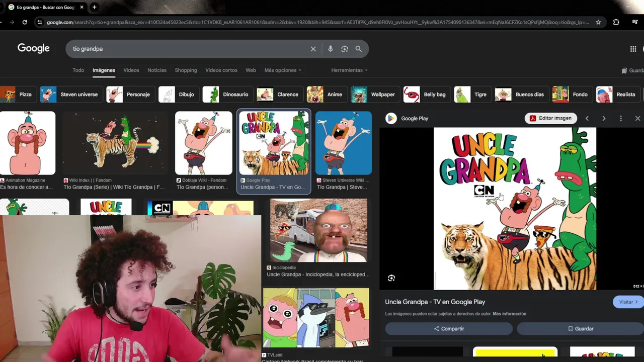
Task: Filter by Personaje chip
Action: 130,95
